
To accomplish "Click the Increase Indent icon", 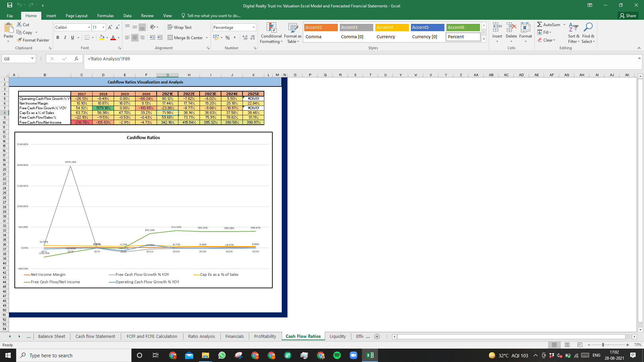I will coord(160,38).
